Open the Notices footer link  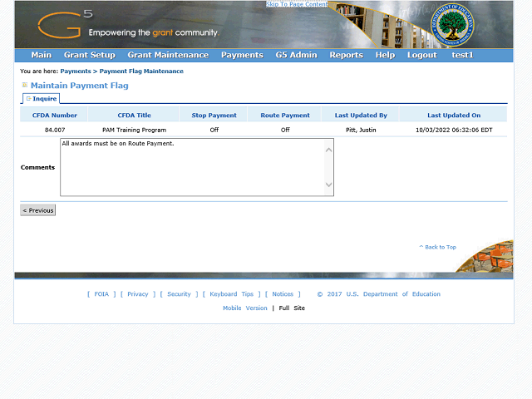[x=283, y=294]
